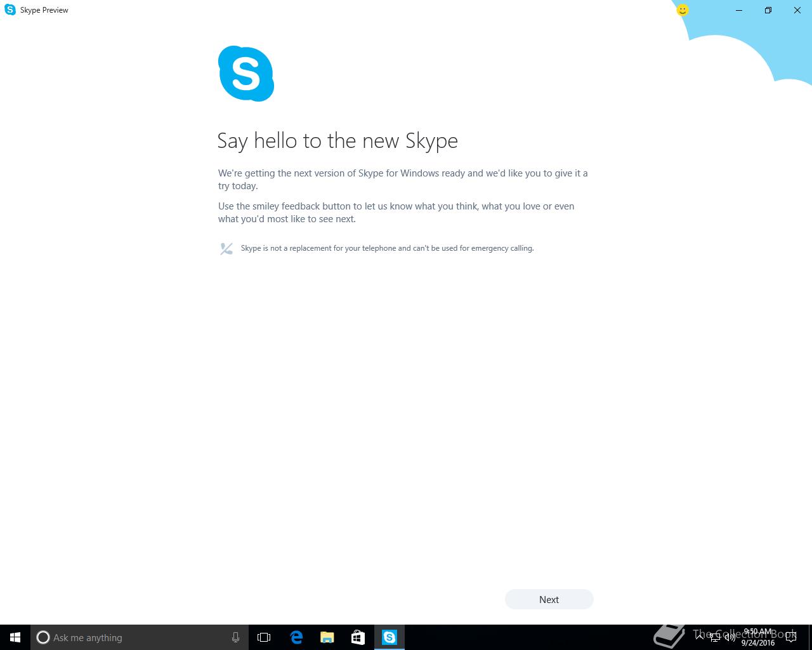This screenshot has width=812, height=650.
Task: Click the emergency calling disclaimer text
Action: [x=387, y=248]
